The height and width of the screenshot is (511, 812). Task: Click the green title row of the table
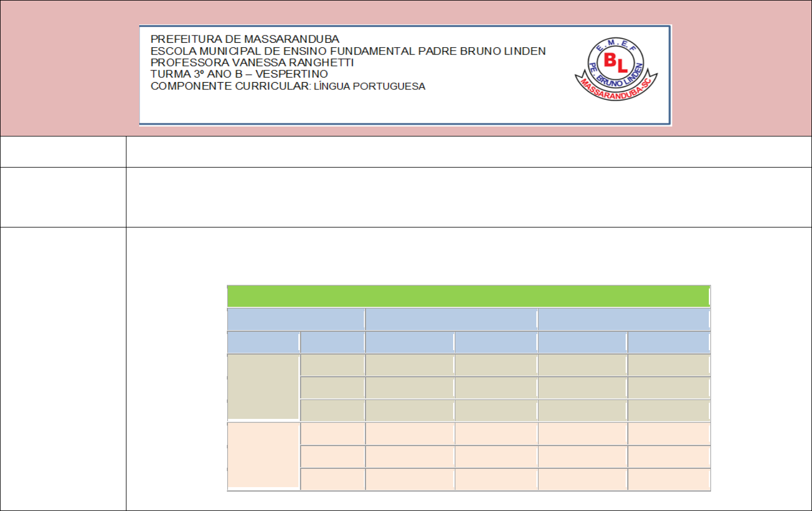coord(468,296)
